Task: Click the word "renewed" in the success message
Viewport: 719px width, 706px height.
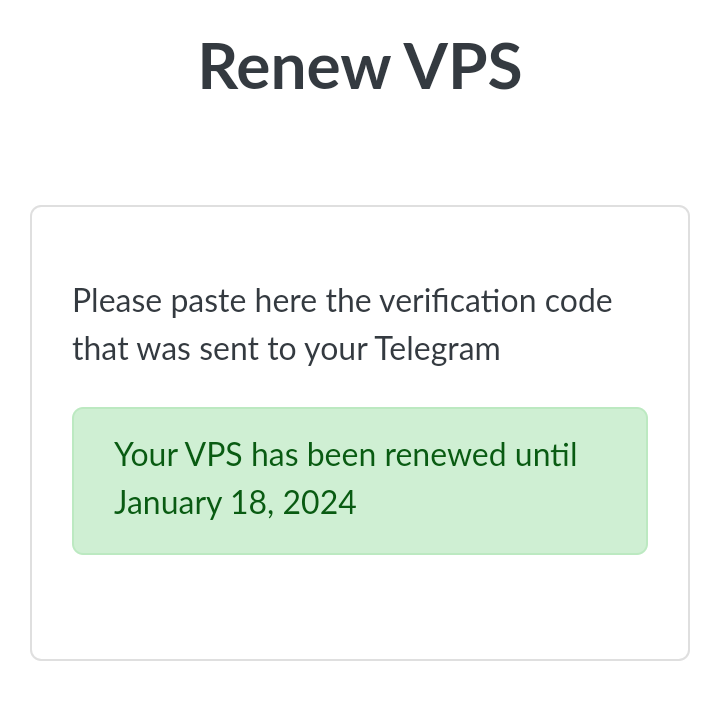Action: click(x=445, y=455)
